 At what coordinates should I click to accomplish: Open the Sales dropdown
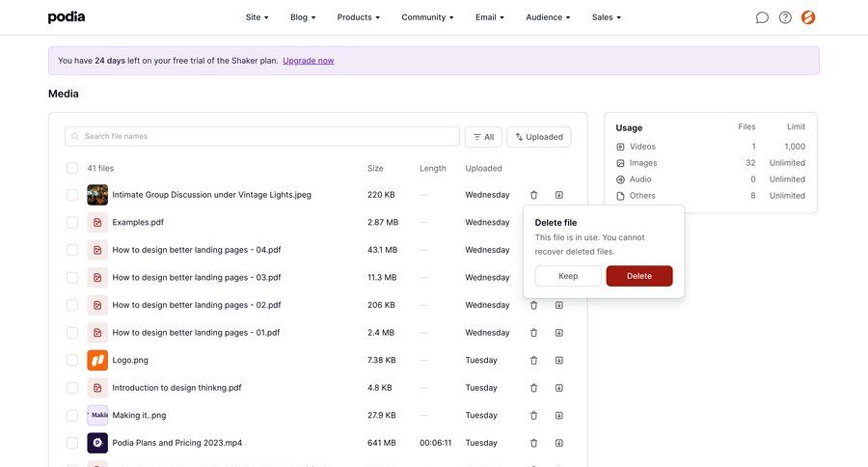coord(607,17)
